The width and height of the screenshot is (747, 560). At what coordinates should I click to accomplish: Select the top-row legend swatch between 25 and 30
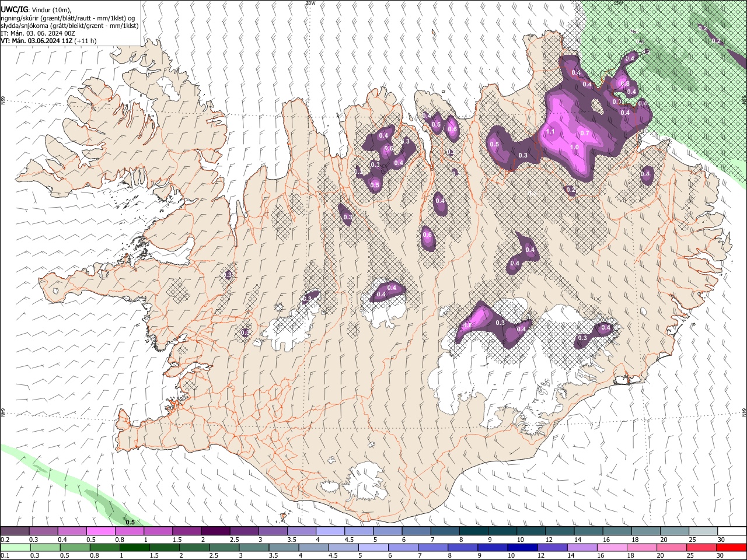[x=703, y=531]
